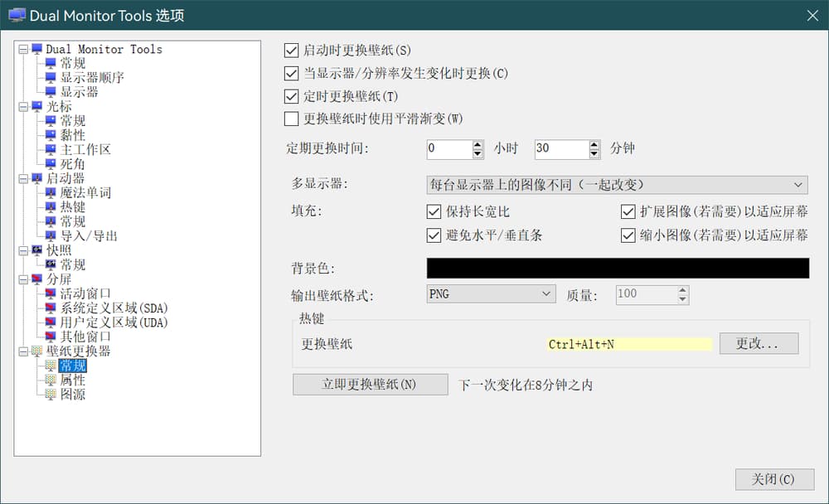Enable 更换壁纸时使用平滑渐变(W) checkbox
Viewport: 829px width, 504px height.
click(291, 119)
